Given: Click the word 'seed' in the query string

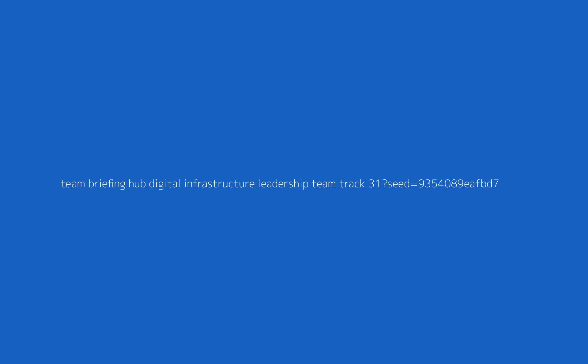Looking at the screenshot, I should click(399, 183).
